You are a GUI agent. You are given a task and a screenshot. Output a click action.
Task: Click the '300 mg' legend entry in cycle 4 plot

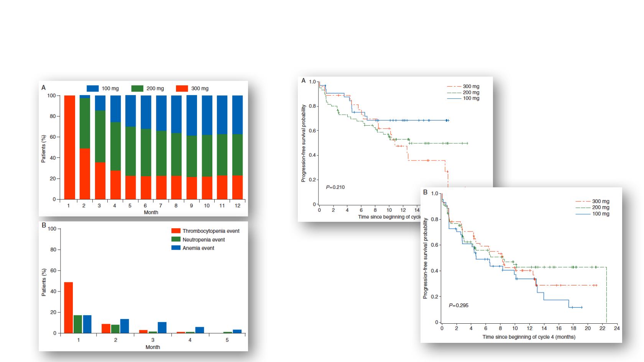(x=592, y=201)
